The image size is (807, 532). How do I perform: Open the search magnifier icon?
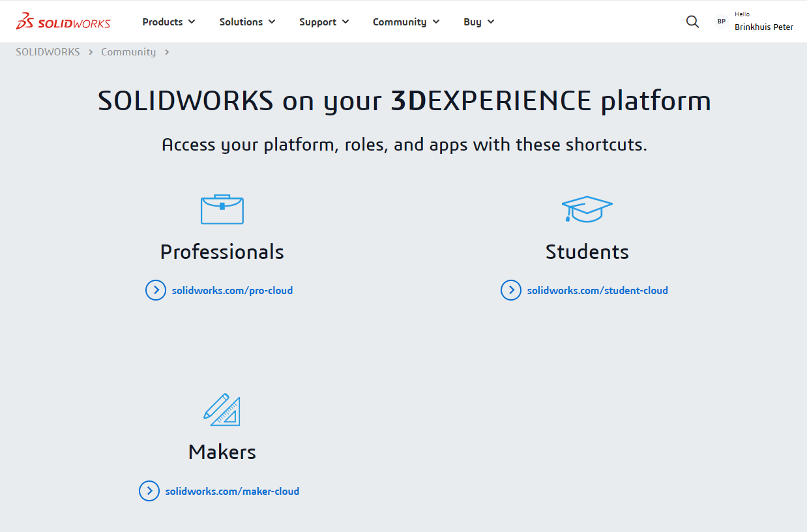[x=692, y=22]
